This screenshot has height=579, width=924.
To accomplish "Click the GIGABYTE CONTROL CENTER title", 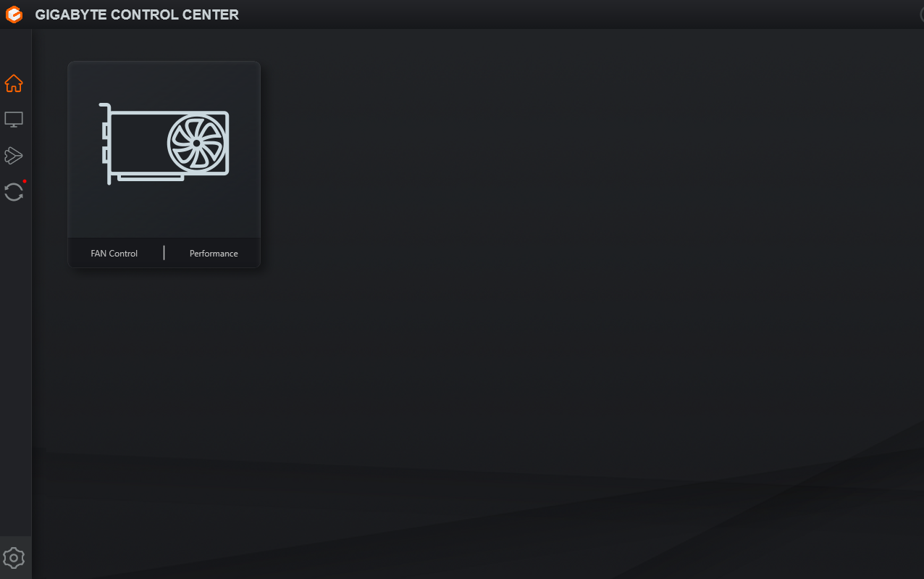I will pos(137,14).
